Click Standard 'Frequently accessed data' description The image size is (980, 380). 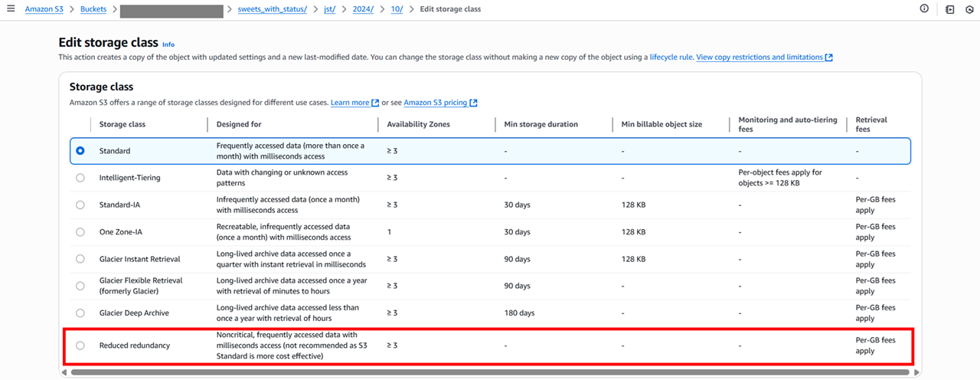(x=290, y=151)
